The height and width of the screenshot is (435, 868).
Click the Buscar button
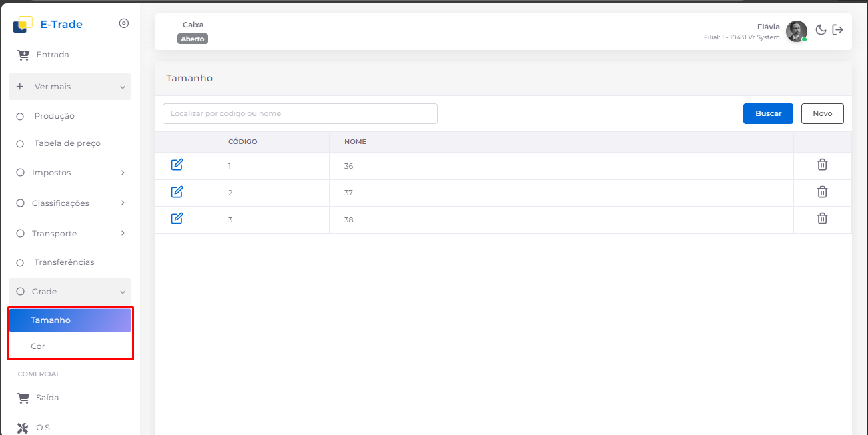pos(767,113)
